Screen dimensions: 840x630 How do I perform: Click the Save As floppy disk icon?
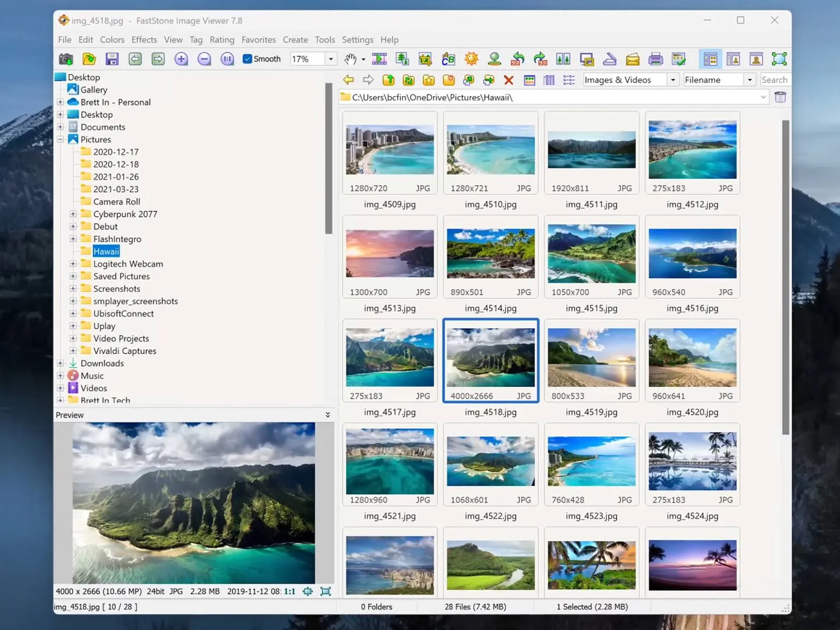coord(112,59)
